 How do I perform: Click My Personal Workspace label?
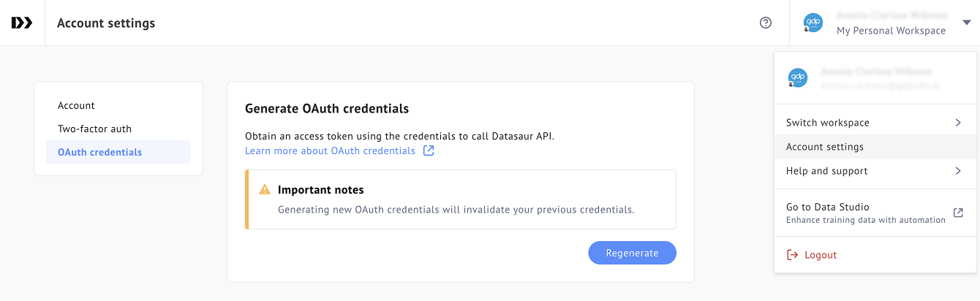click(891, 31)
